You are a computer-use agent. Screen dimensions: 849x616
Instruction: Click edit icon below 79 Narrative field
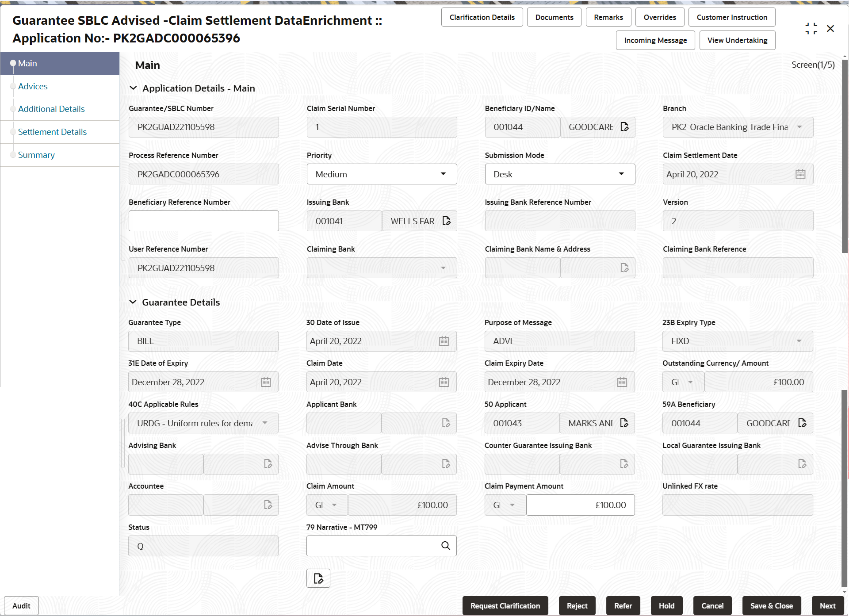[318, 578]
